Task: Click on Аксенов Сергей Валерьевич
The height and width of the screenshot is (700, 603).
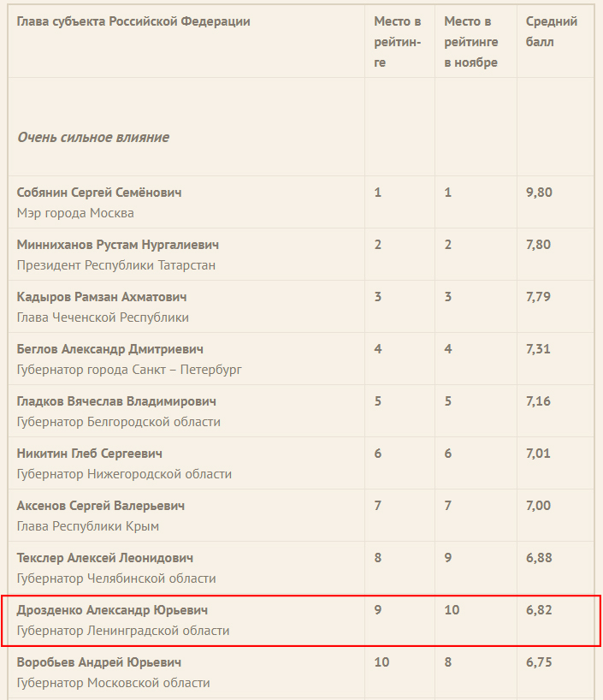Action: point(101,506)
